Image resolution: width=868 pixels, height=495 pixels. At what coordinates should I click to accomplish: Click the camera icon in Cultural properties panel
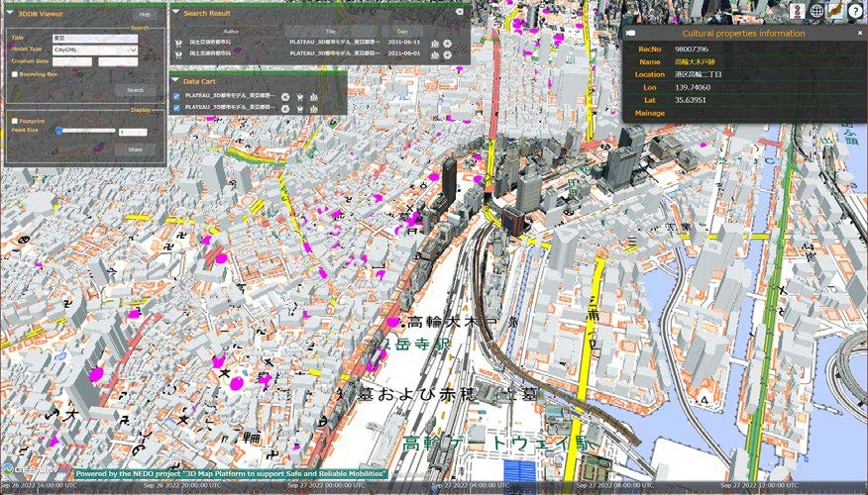pyautogui.click(x=629, y=34)
